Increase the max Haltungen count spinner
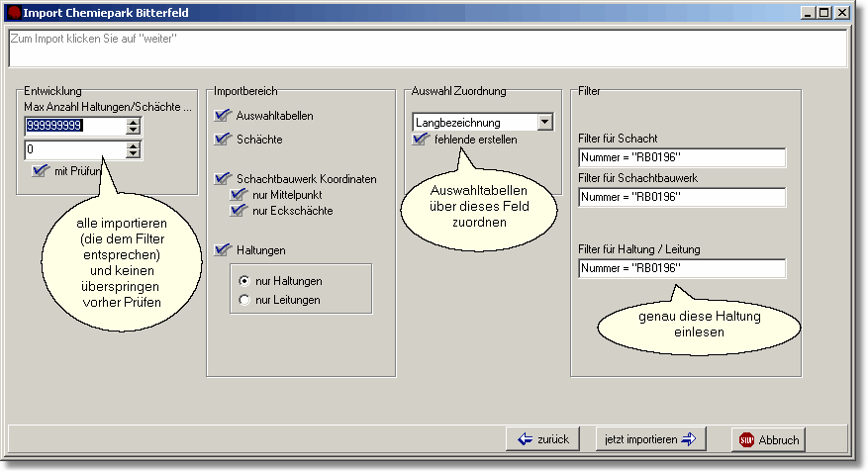The width and height of the screenshot is (868, 473). pyautogui.click(x=133, y=121)
